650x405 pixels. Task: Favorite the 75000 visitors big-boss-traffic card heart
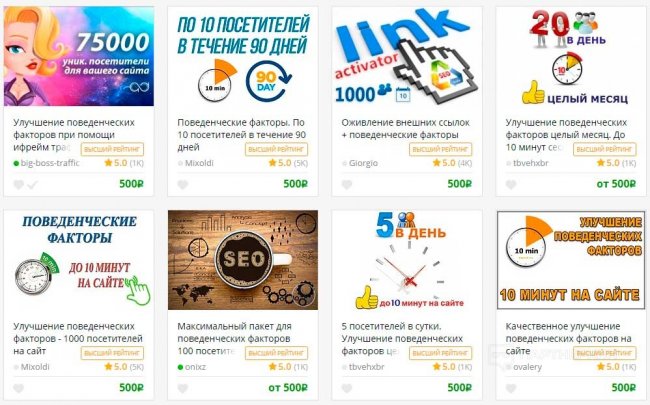pyautogui.click(x=18, y=184)
